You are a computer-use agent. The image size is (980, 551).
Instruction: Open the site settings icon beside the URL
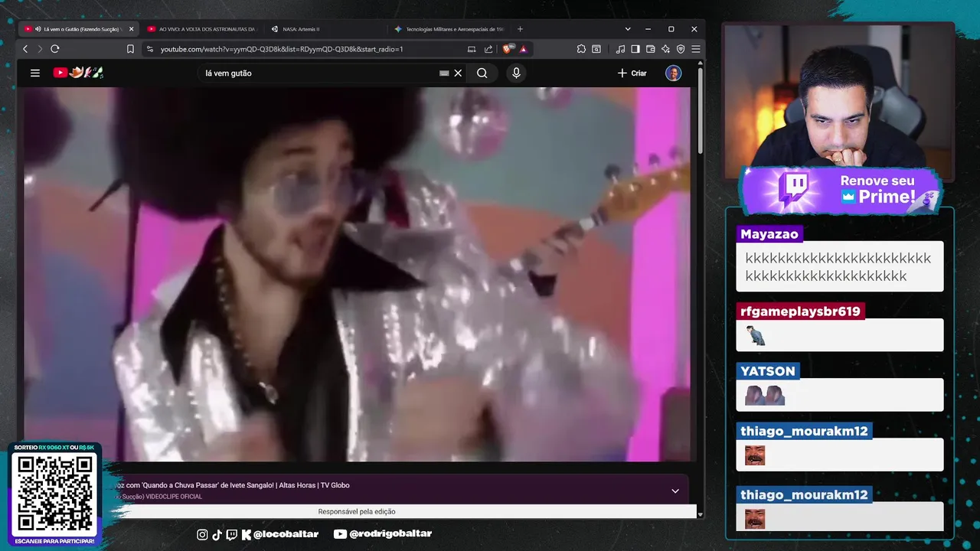149,49
